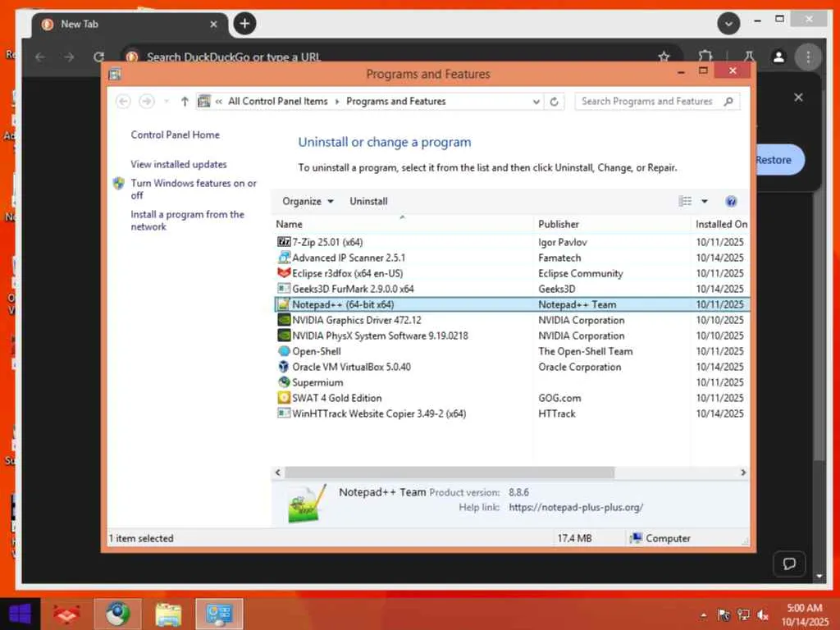The height and width of the screenshot is (630, 840).
Task: Click the All Control Panel Items breadcrumb
Action: 277,101
